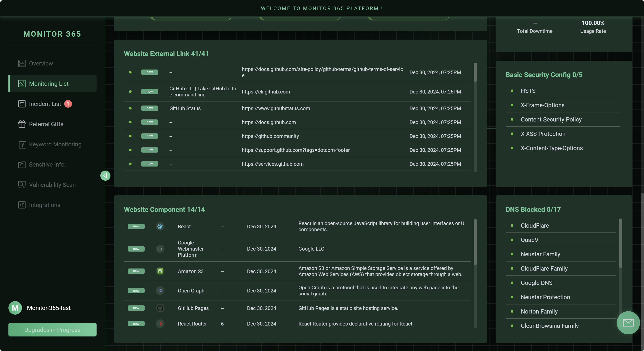Open the https://services.github.com link
This screenshot has height=351, width=644.
[273, 164]
